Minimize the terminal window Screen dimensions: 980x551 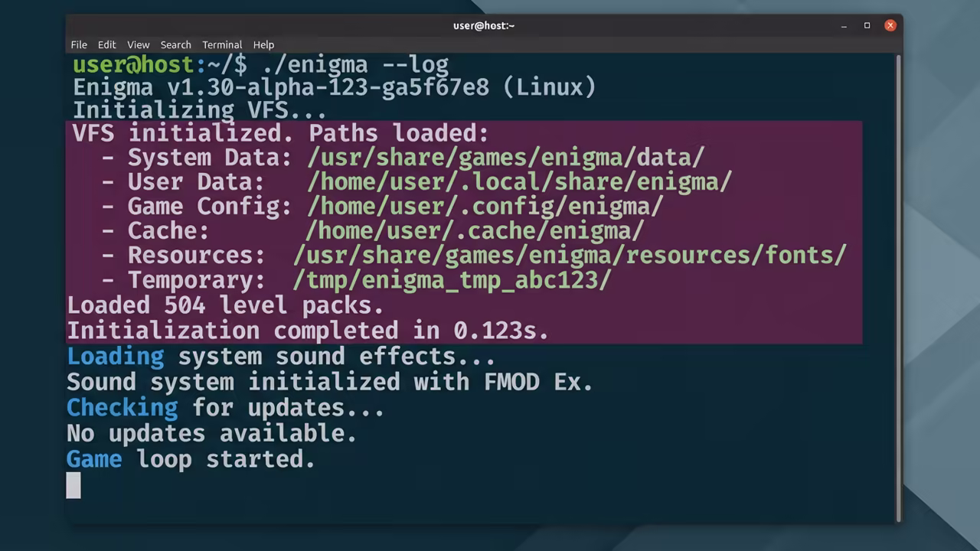(844, 25)
